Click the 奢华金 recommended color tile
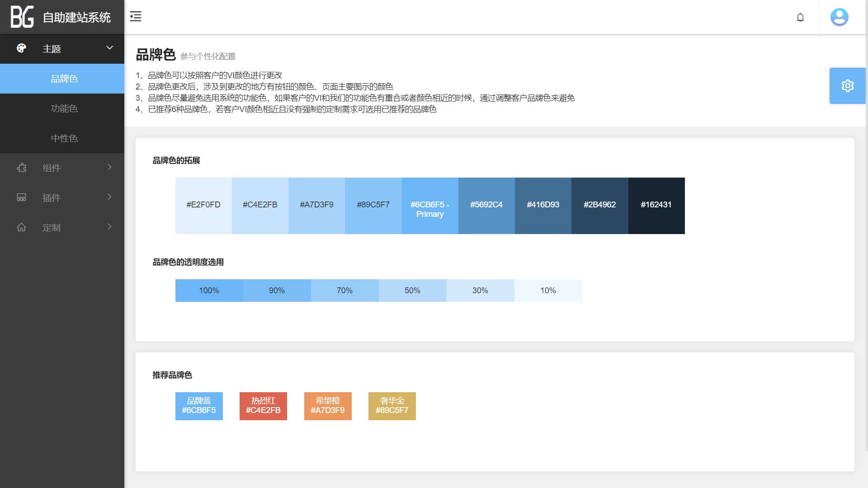 pos(392,406)
